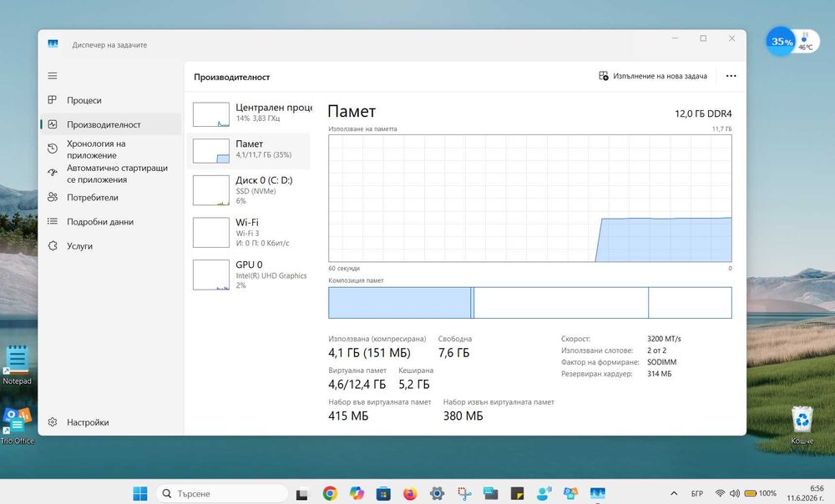Open Task View from taskbar
Viewport: 835px width, 504px height.
click(302, 493)
